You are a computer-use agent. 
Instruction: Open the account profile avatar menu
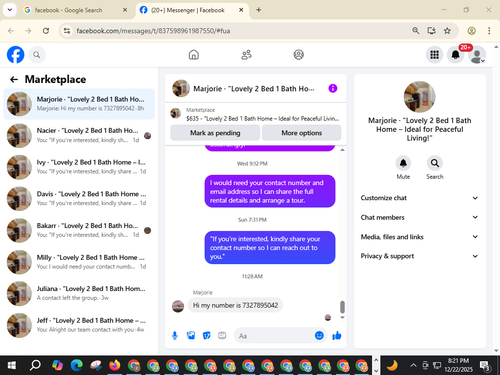click(x=477, y=55)
